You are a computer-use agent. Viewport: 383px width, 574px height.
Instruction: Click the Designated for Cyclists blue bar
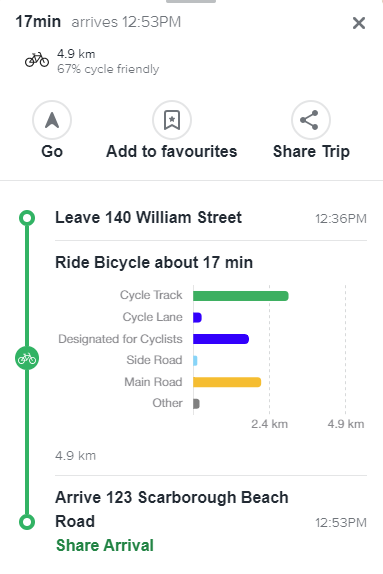click(x=221, y=339)
